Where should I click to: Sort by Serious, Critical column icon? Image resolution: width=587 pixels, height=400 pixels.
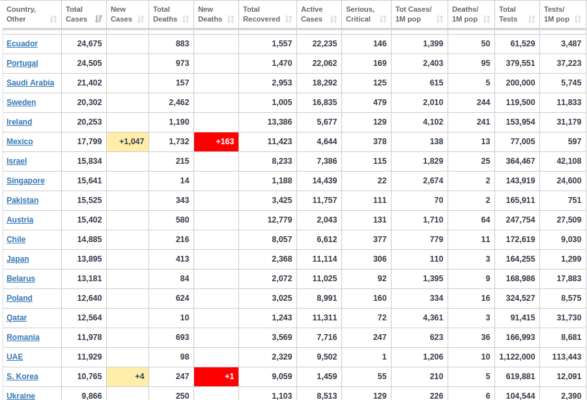[383, 19]
